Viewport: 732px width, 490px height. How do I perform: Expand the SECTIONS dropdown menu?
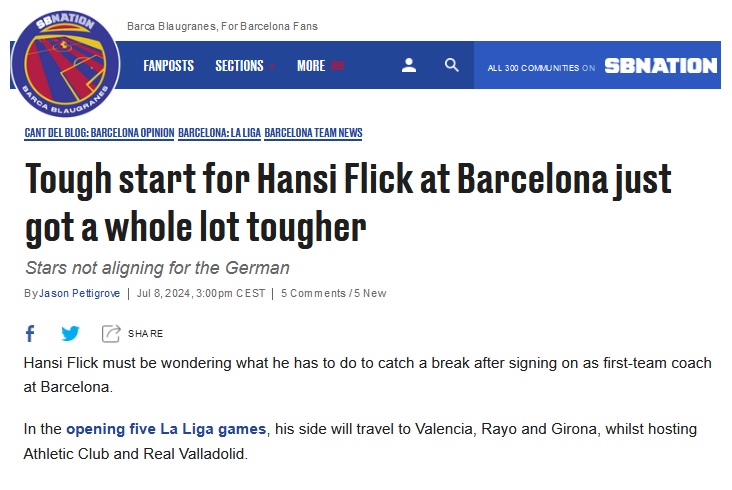click(244, 65)
